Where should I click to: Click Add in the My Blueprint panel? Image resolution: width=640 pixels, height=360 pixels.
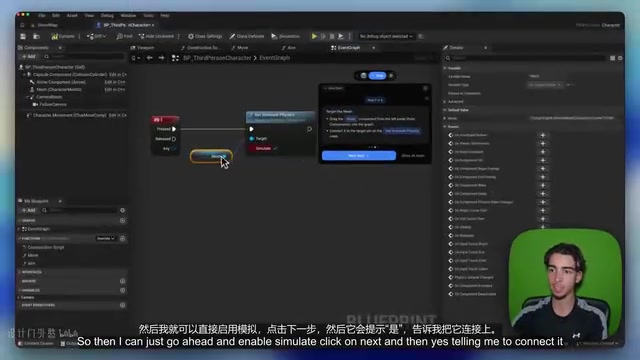pyautogui.click(x=29, y=210)
